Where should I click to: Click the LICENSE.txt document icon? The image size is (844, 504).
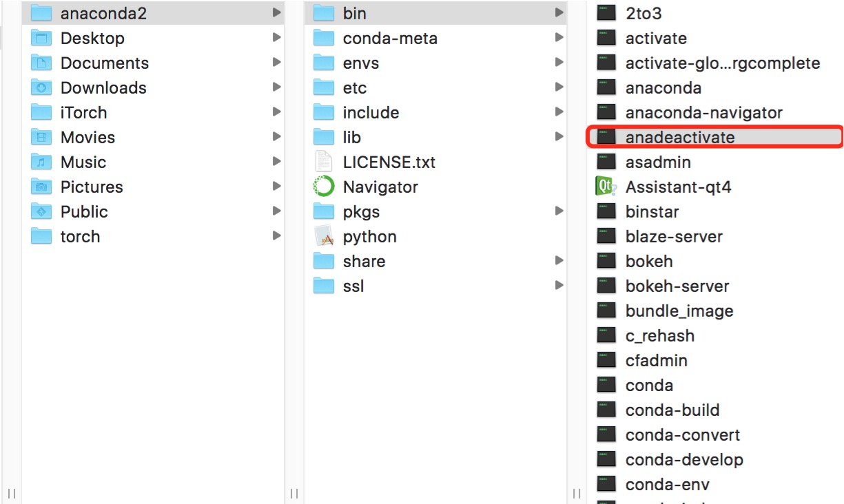[324, 162]
